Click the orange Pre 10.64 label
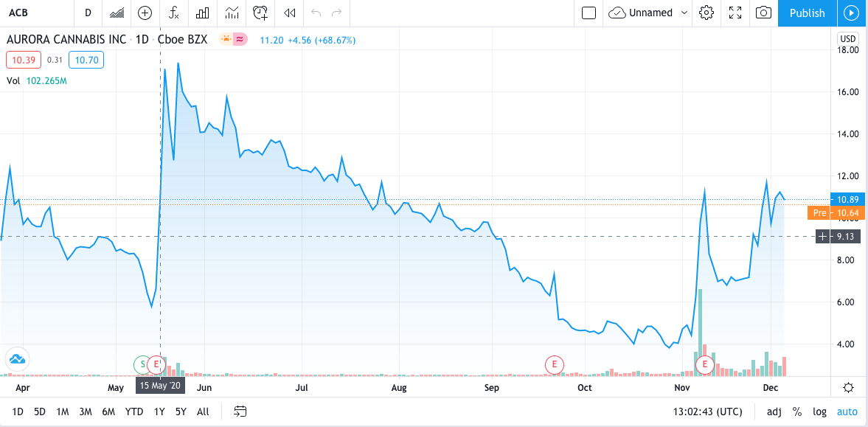Viewport: 868px width, 427px height. (836, 213)
